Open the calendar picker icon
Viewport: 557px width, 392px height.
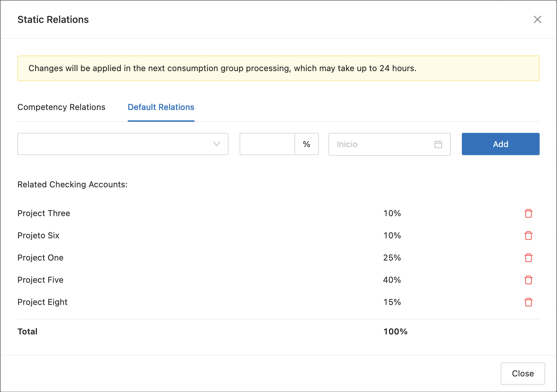(x=438, y=144)
